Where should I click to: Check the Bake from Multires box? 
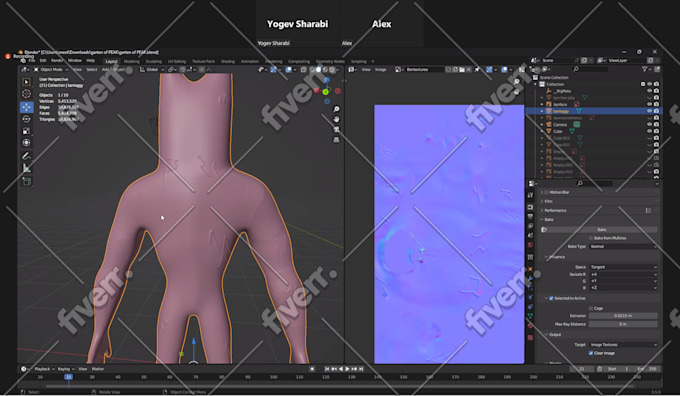[x=591, y=238]
